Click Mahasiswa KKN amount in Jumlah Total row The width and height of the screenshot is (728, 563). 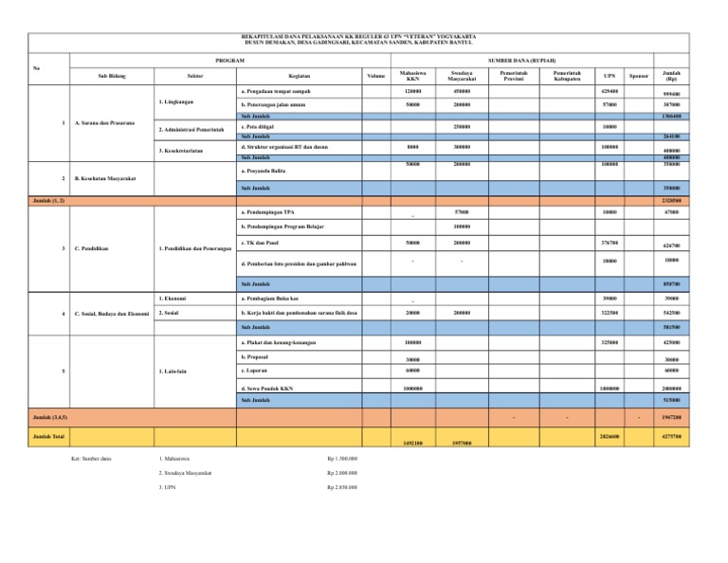[412, 444]
